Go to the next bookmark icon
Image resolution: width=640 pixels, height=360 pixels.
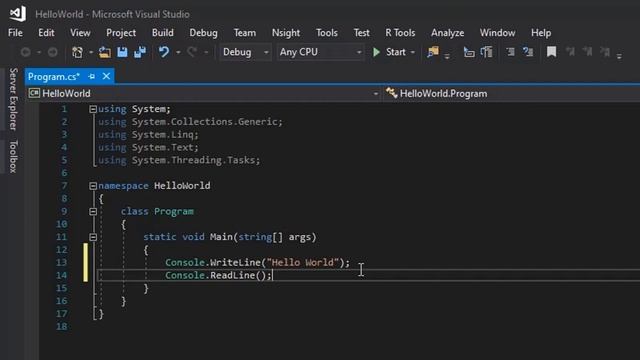[587, 52]
